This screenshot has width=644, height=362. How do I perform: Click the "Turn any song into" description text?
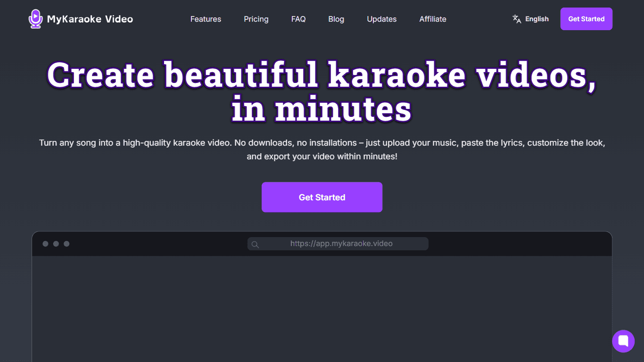322,149
